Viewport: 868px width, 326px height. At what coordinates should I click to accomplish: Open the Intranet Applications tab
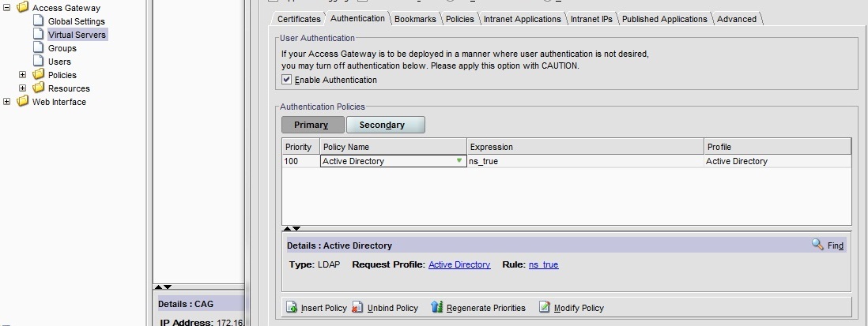522,19
